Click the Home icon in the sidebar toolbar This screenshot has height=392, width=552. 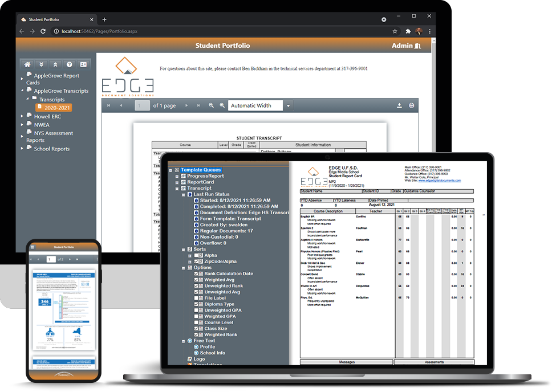tap(27, 64)
